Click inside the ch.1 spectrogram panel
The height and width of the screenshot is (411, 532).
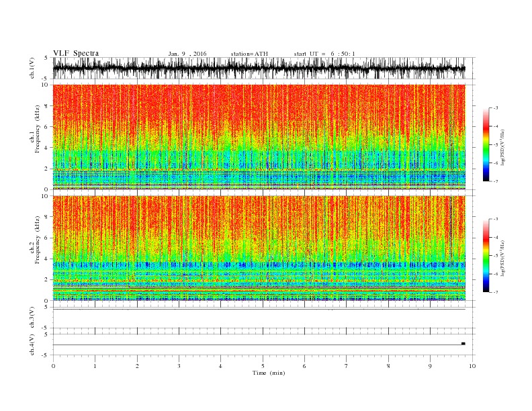(x=259, y=137)
